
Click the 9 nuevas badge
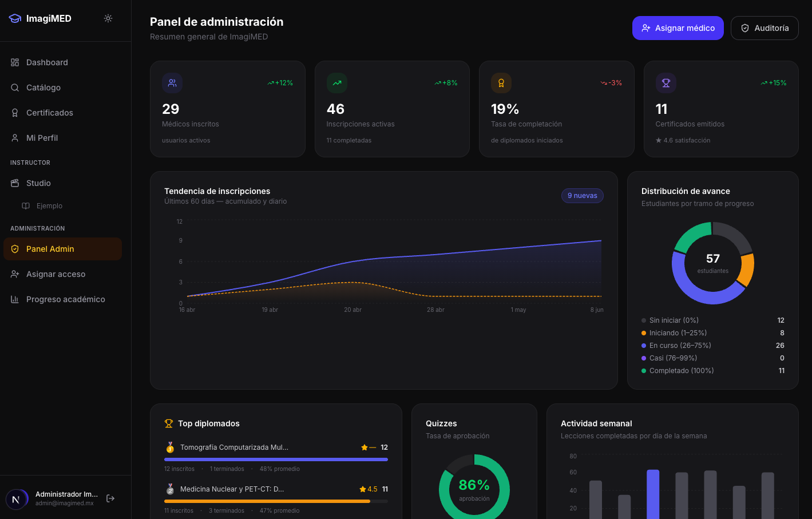(x=583, y=196)
